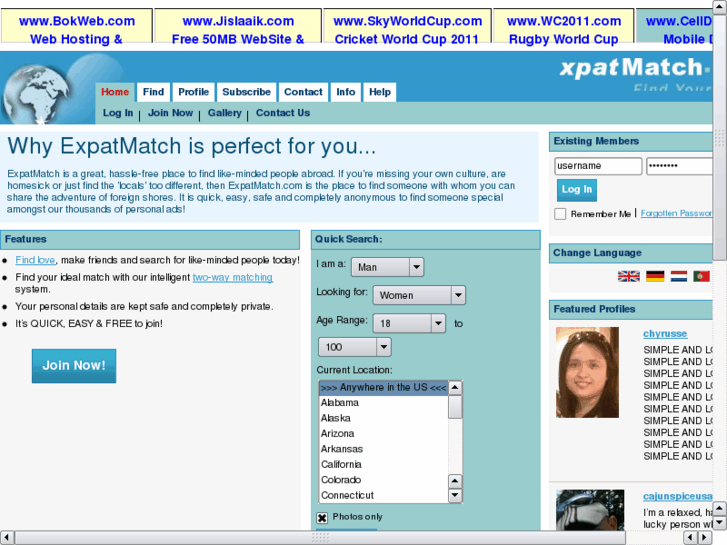Click the page horizontal scroll-right arrow
The width and height of the screenshot is (727, 545).
pos(705,538)
